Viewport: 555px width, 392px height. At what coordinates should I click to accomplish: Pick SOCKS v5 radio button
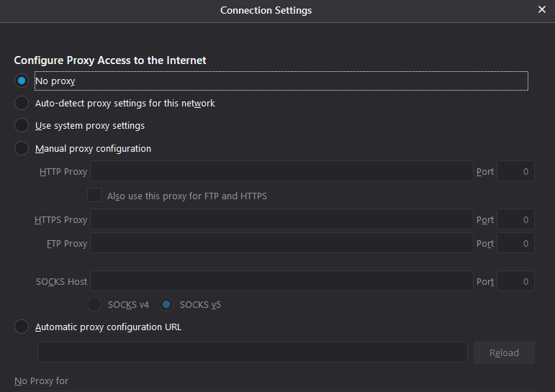166,304
